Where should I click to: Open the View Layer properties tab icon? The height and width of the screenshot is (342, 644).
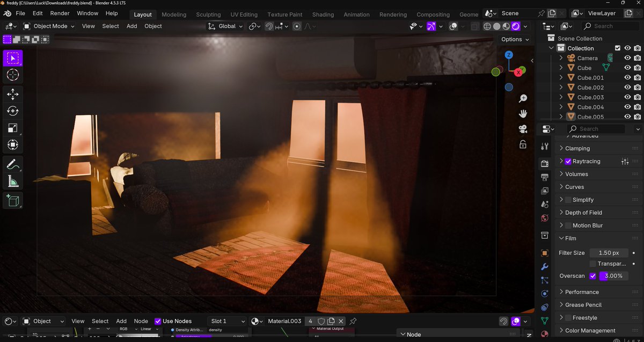tap(545, 191)
